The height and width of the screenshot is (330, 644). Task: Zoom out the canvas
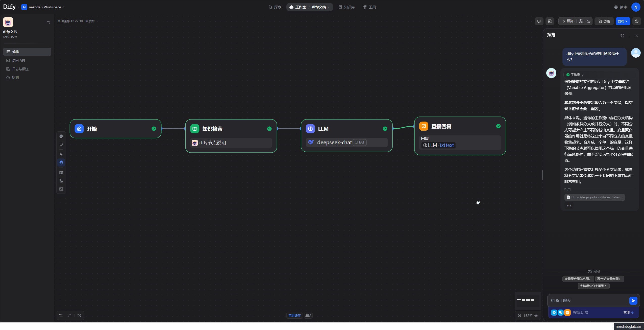pyautogui.click(x=519, y=316)
